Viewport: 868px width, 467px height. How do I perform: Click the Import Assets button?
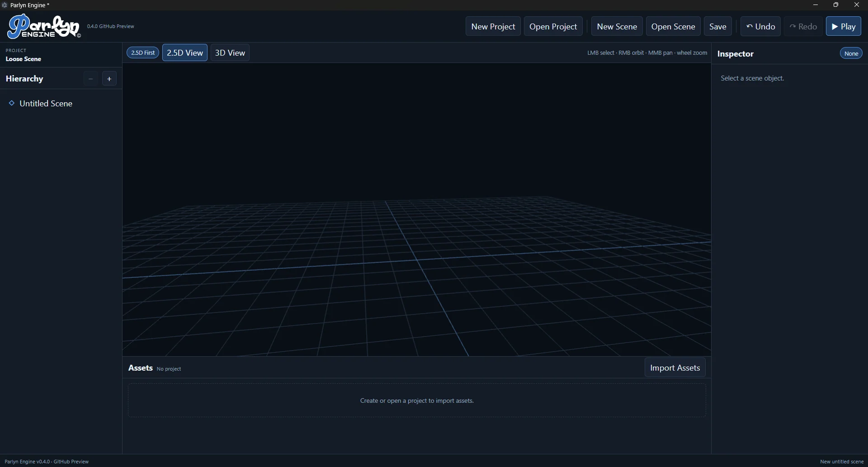tap(675, 368)
